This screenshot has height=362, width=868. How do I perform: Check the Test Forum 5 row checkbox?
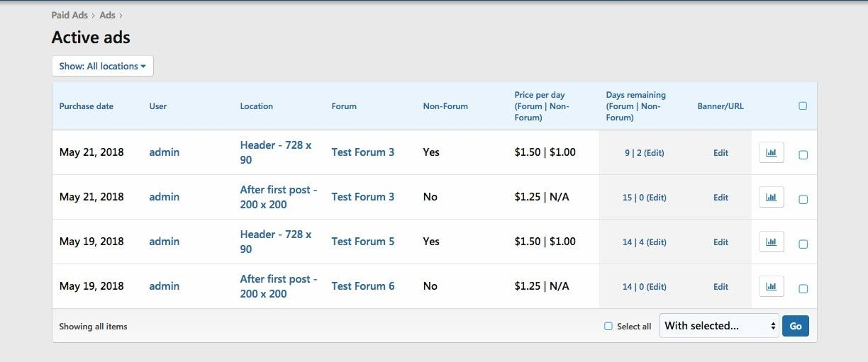click(803, 244)
